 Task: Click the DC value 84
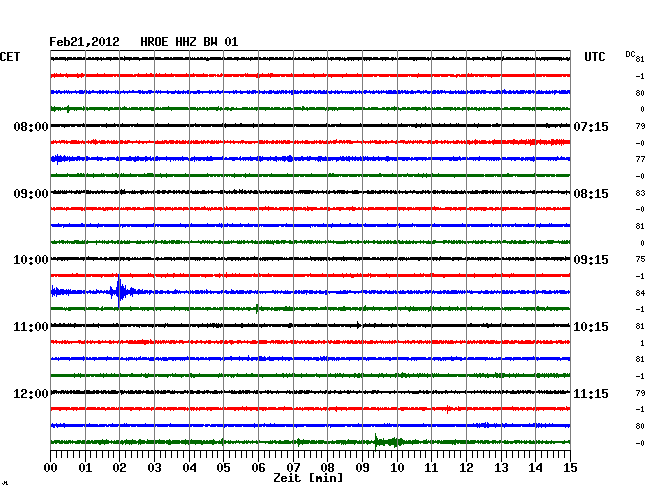pyautogui.click(x=640, y=293)
